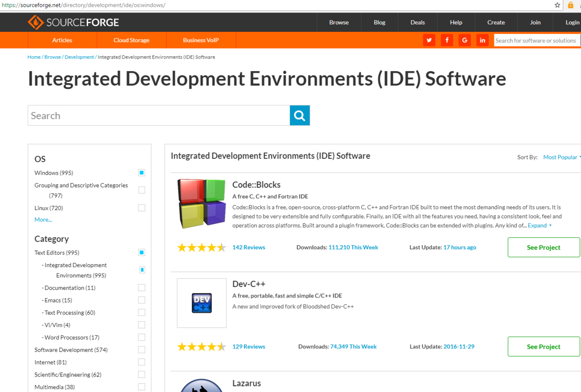Check the Scientific/Engineering filter
Image resolution: width=581 pixels, height=392 pixels.
[141, 375]
